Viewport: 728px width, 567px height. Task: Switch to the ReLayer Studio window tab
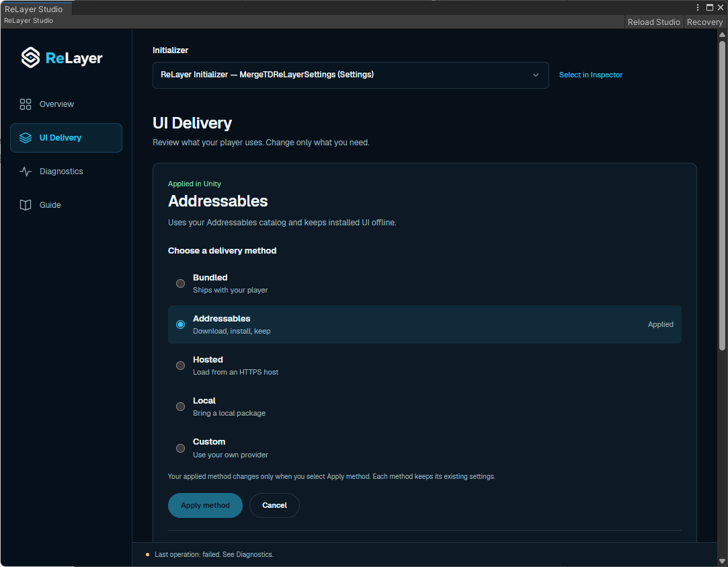tap(36, 9)
